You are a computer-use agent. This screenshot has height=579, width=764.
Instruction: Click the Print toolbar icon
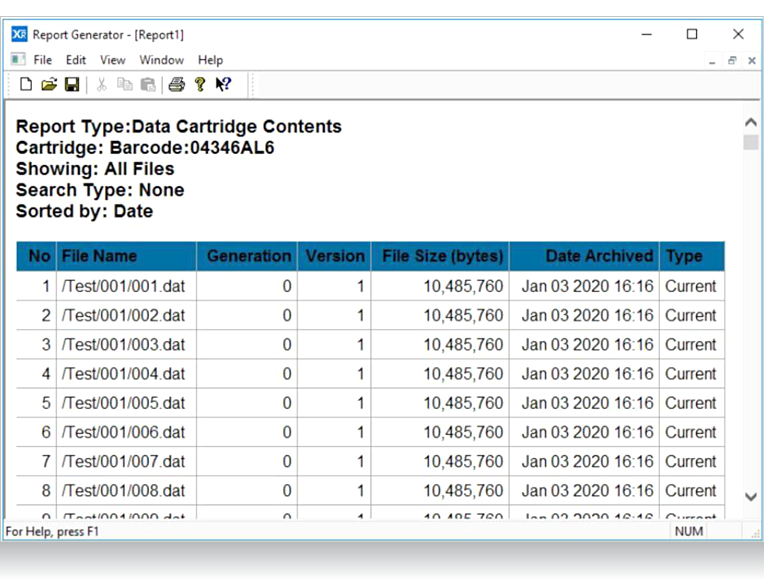coord(176,84)
